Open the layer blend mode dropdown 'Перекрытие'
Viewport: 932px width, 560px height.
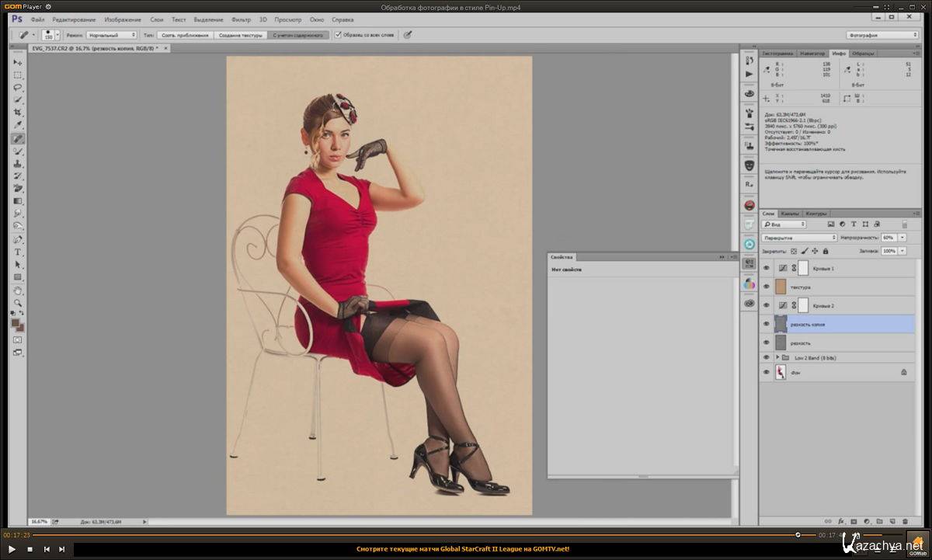click(x=798, y=238)
